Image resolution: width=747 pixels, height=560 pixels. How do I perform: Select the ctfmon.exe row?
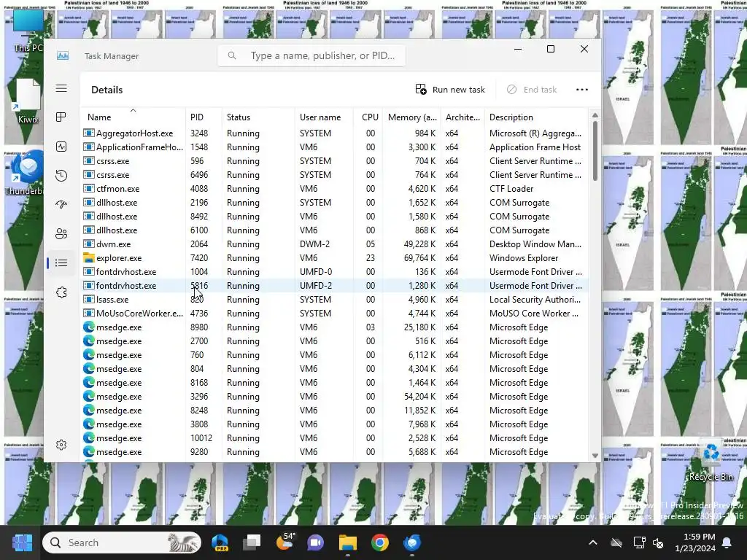point(335,189)
